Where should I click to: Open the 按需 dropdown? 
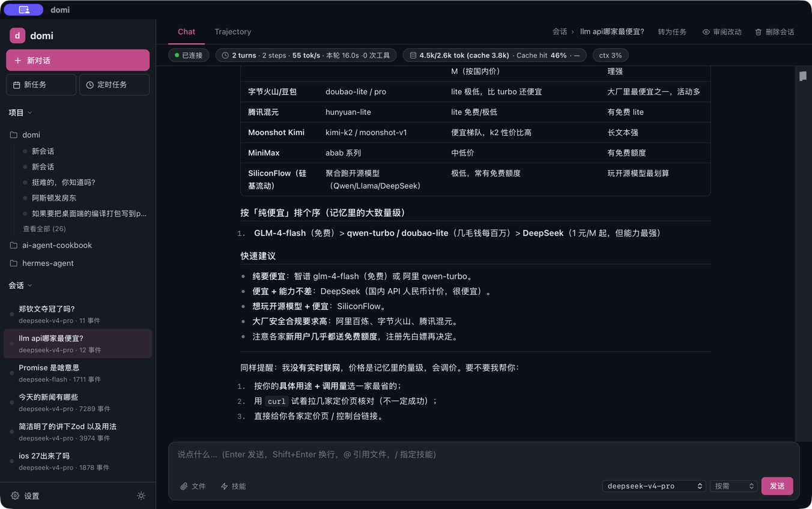coord(733,486)
